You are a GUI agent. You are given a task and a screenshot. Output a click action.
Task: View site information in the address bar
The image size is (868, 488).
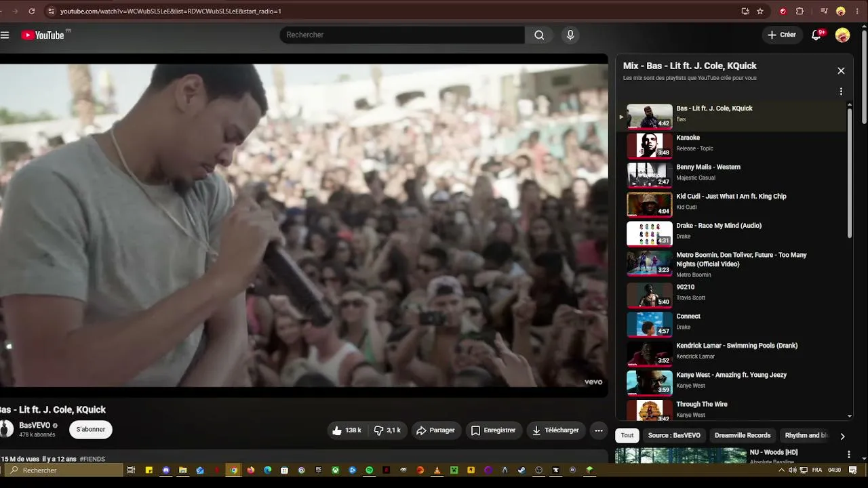(51, 11)
